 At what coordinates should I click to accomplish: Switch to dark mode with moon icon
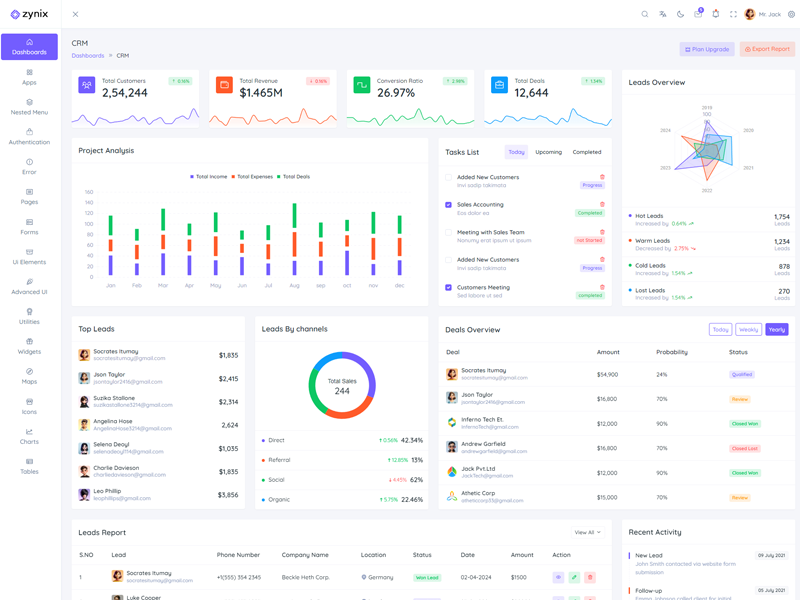pos(680,14)
